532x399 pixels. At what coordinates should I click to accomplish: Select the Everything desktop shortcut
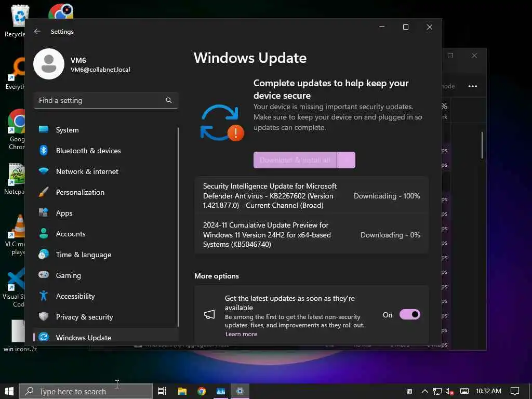coord(16,73)
